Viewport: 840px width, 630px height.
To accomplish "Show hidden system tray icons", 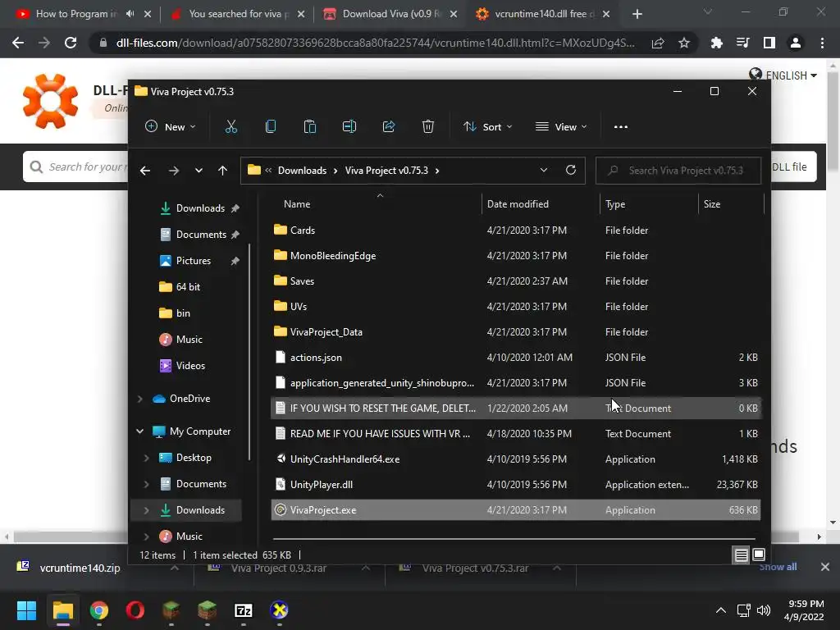I will pos(721,610).
